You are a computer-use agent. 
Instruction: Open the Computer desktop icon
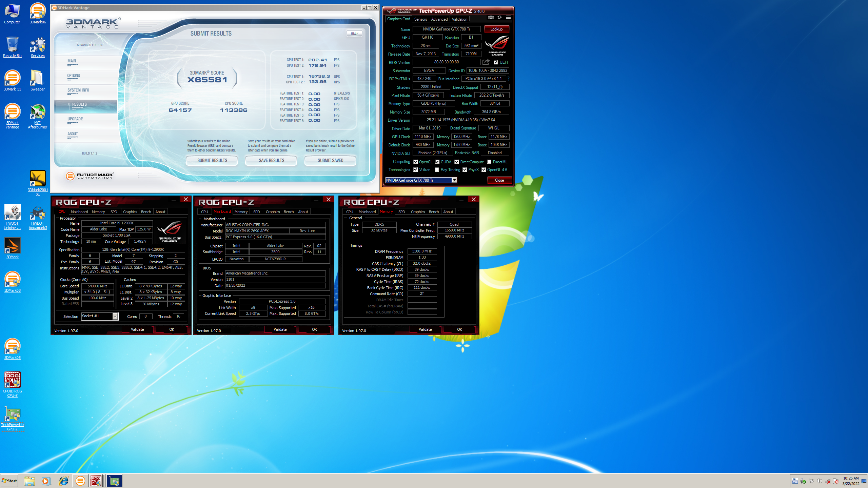pyautogui.click(x=12, y=14)
